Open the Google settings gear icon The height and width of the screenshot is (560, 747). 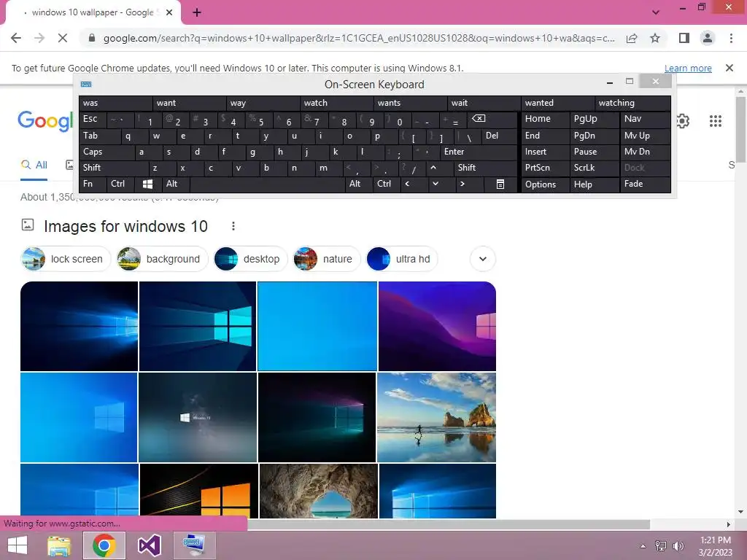point(683,121)
